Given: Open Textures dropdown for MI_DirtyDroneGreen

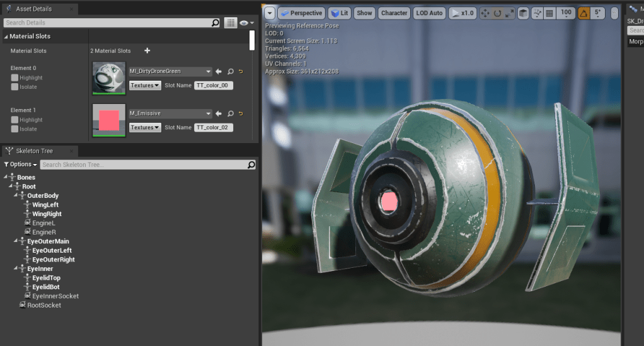Looking at the screenshot, I should pyautogui.click(x=145, y=85).
